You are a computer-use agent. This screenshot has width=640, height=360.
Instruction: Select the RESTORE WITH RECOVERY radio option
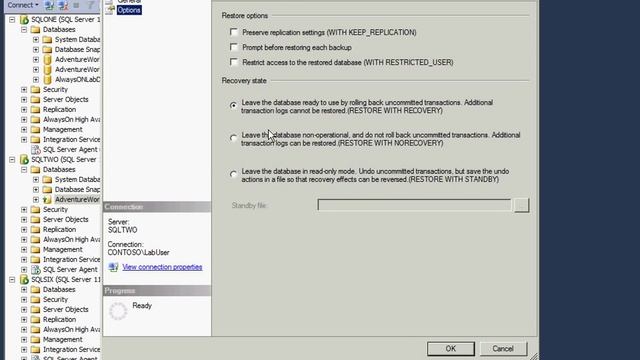pos(233,106)
